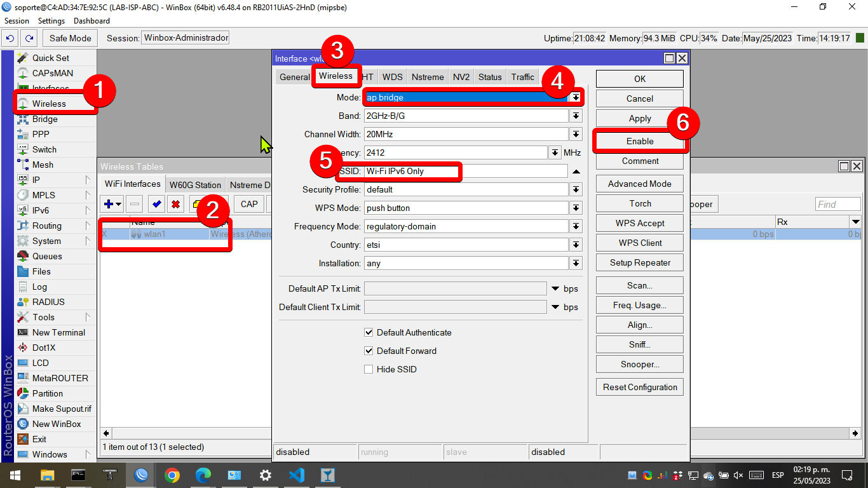Click the Scan button
Image resolution: width=868 pixels, height=488 pixels.
coord(639,285)
